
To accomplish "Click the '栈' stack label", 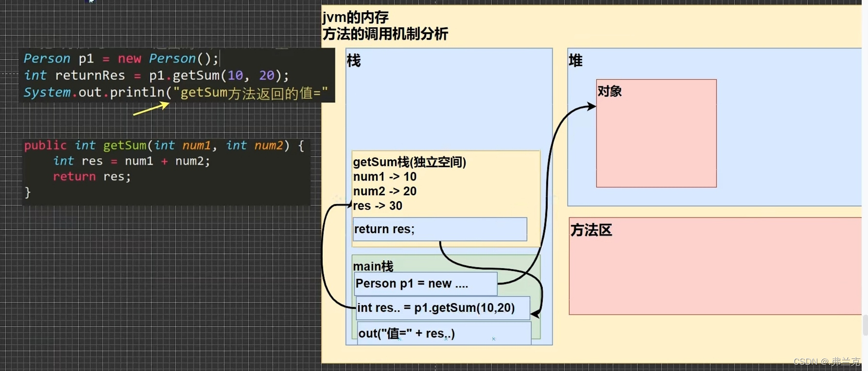I will coord(354,61).
